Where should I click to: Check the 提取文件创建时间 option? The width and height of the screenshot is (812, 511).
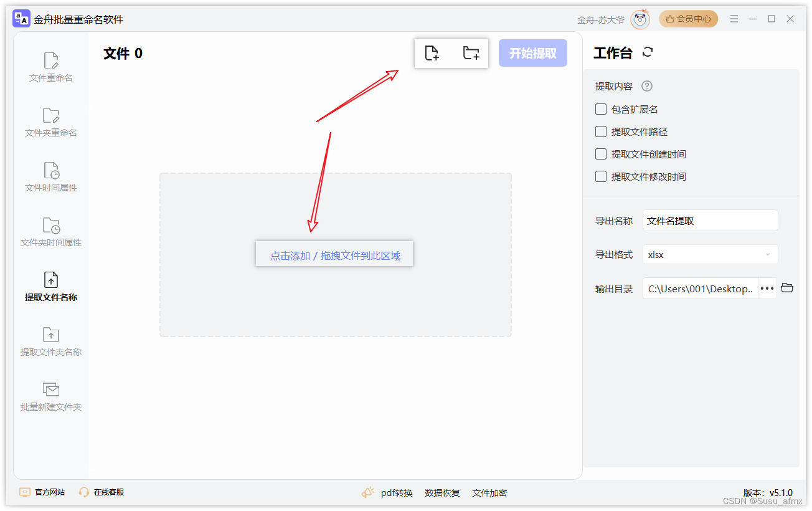point(601,154)
